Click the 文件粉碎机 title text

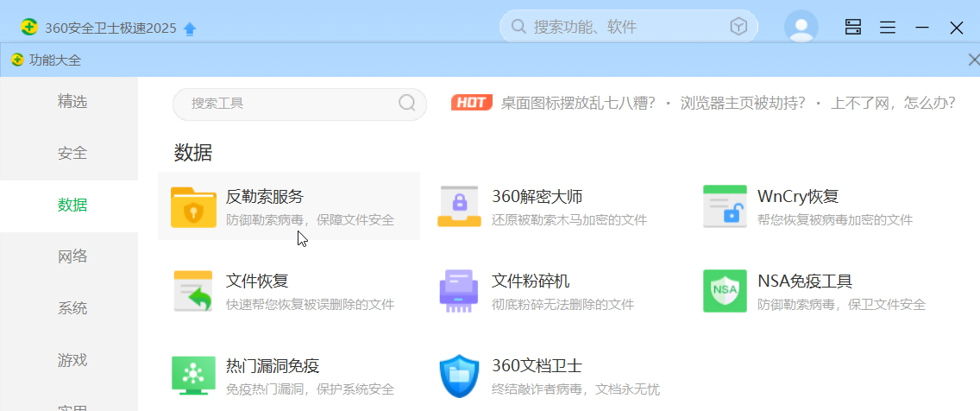coord(530,281)
